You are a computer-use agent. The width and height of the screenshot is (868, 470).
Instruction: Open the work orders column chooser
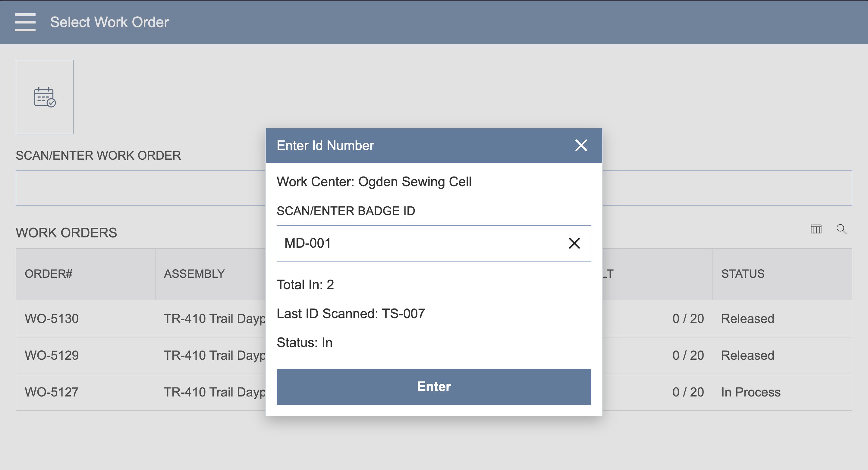click(816, 229)
